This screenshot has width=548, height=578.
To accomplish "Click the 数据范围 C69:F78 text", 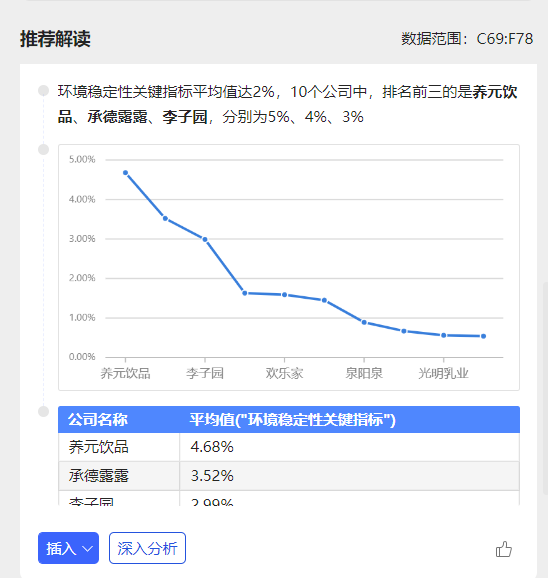I will [467, 39].
